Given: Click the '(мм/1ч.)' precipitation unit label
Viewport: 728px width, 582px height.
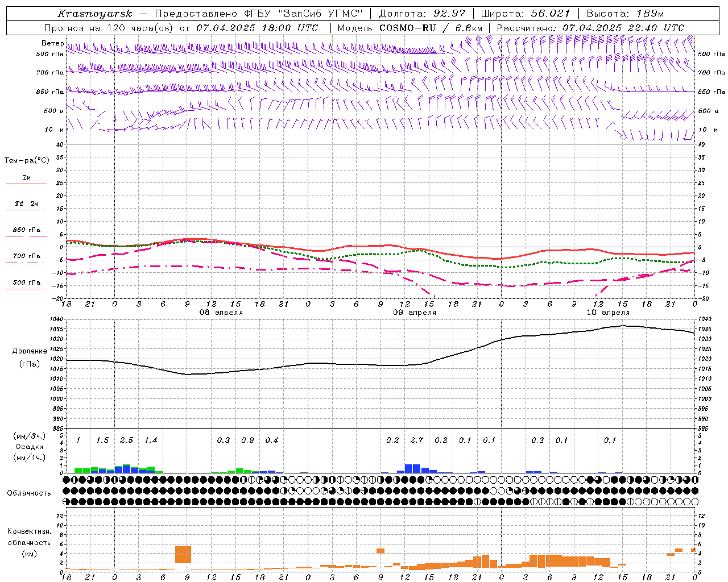Looking at the screenshot, I should click(30, 458).
